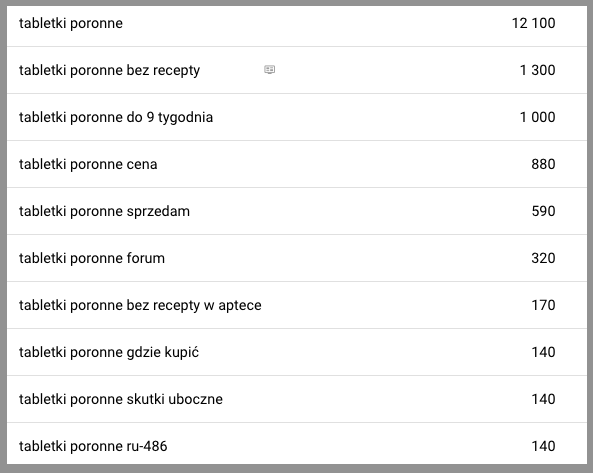Click the 880 volume number
Image resolution: width=593 pixels, height=473 pixels.
pos(543,164)
